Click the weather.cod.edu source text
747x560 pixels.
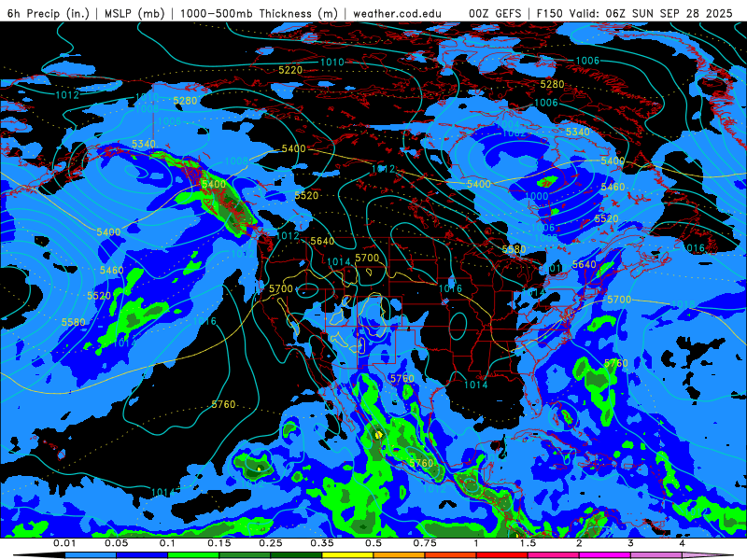coord(397,13)
